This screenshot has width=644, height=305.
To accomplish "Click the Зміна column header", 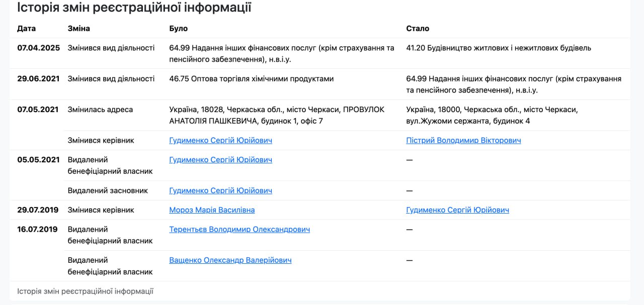I will (x=79, y=29).
